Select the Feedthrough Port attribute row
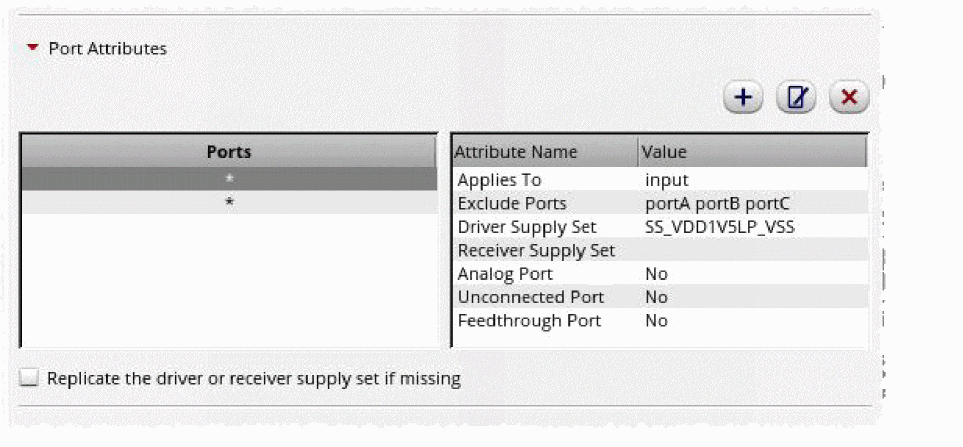963x447 pixels. tap(529, 321)
